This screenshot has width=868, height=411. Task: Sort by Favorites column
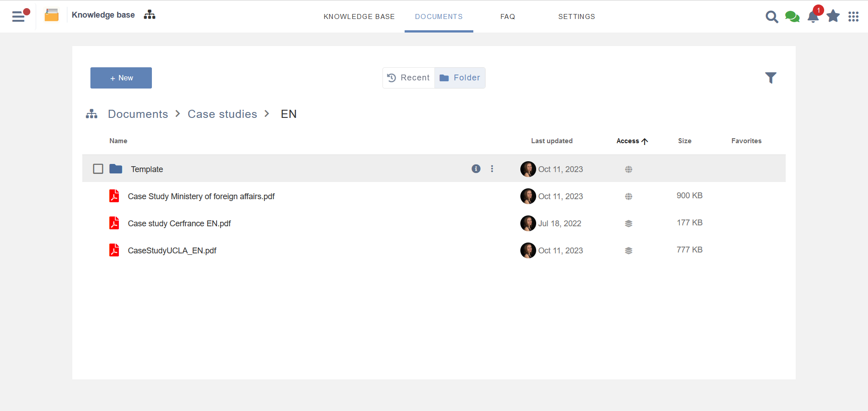click(746, 141)
